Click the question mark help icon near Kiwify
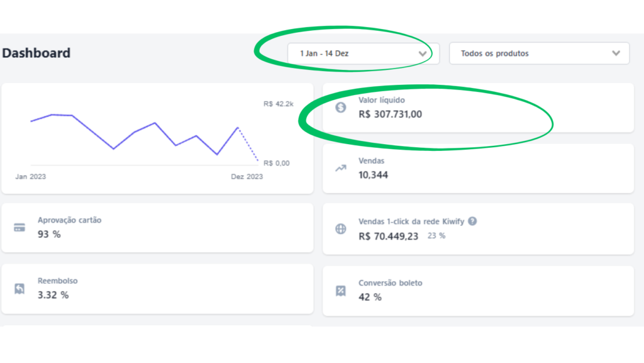Viewport: 644px width, 363px height. pos(472,221)
